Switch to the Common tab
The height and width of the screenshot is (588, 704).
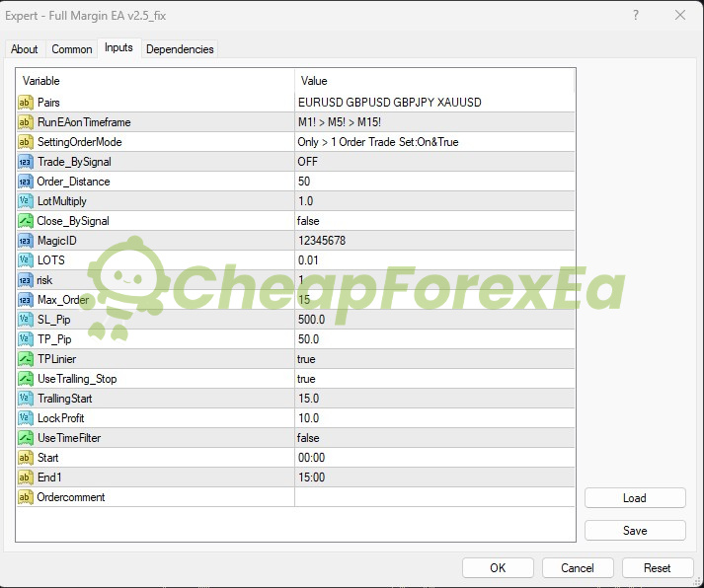72,49
